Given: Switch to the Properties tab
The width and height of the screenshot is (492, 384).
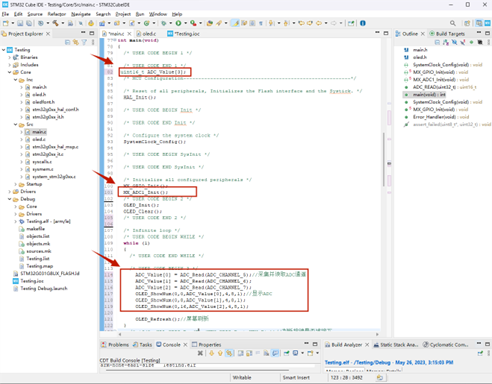Looking at the screenshot, I should [x=206, y=344].
